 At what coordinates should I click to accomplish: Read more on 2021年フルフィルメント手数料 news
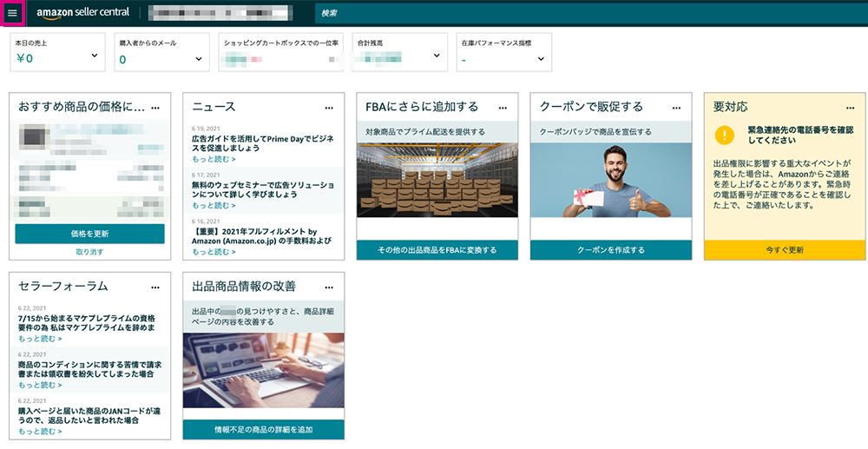pos(214,252)
